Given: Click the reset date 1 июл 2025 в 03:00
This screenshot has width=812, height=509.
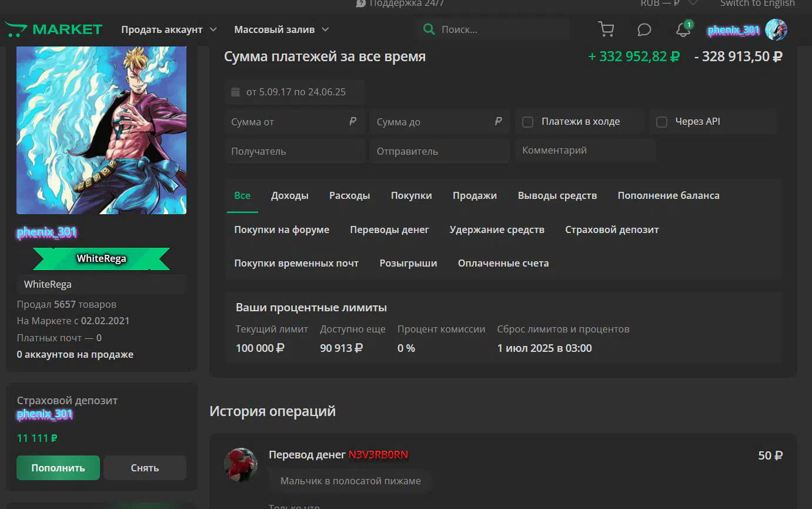Looking at the screenshot, I should click(544, 348).
